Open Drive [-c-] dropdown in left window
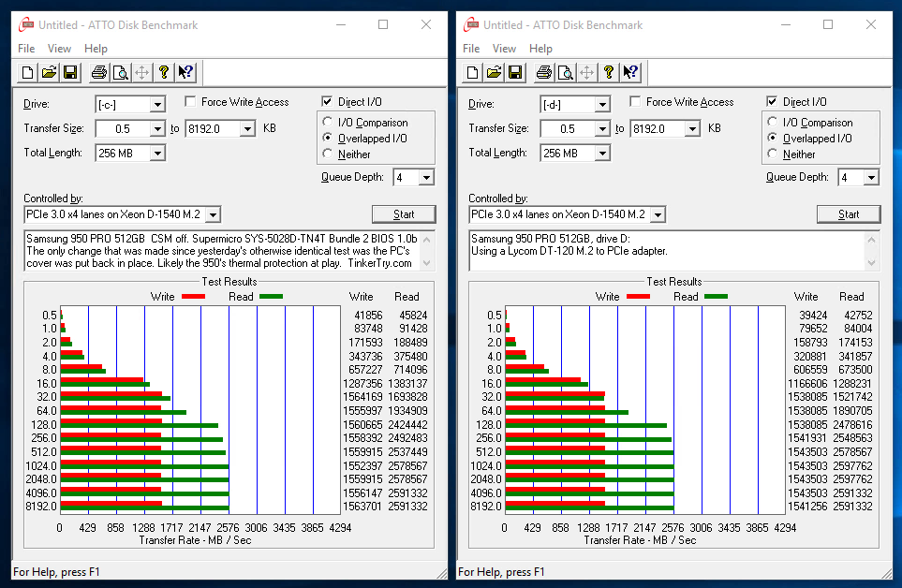This screenshot has width=902, height=588. 157,105
